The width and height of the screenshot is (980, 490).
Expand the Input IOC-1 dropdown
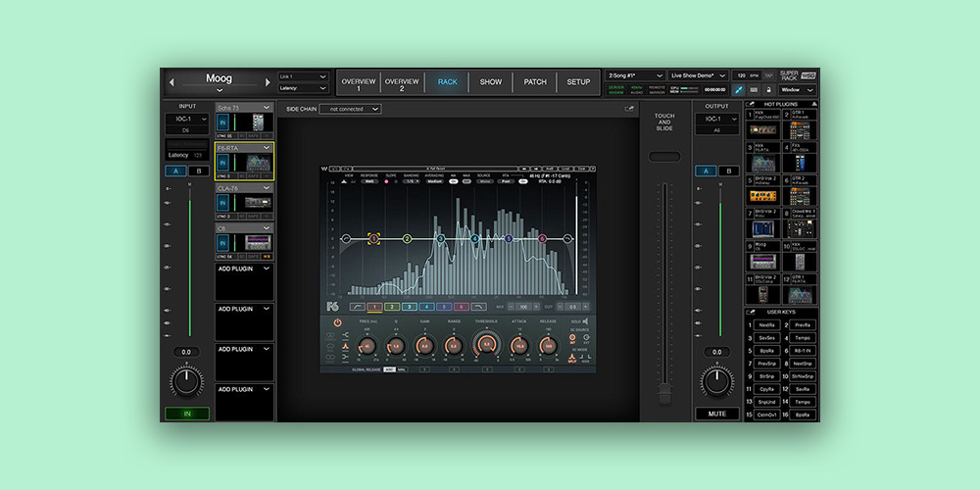pyautogui.click(x=187, y=120)
